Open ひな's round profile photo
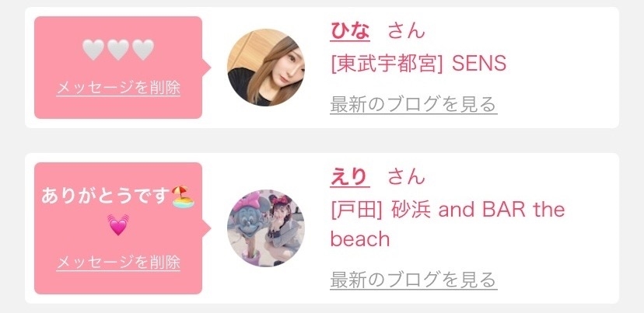644x313 pixels. (266, 68)
